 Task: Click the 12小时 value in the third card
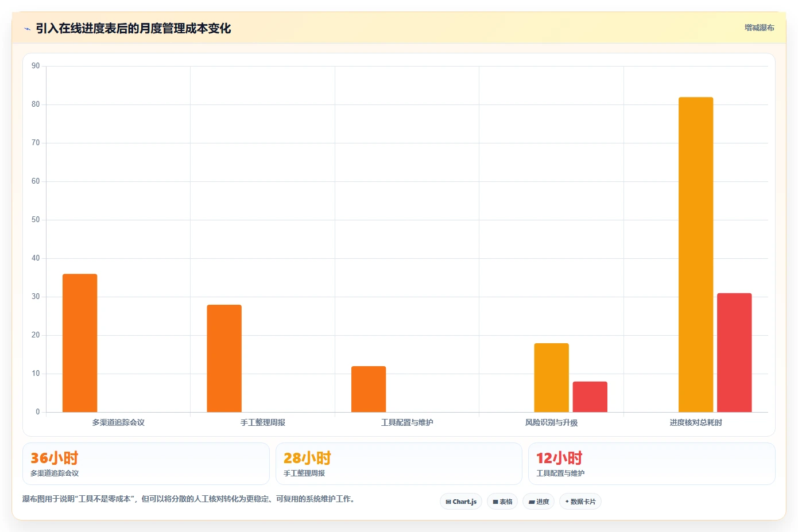pyautogui.click(x=560, y=458)
